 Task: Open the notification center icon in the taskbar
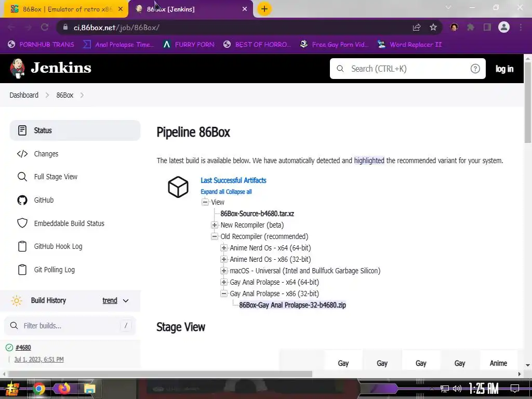tap(515, 389)
